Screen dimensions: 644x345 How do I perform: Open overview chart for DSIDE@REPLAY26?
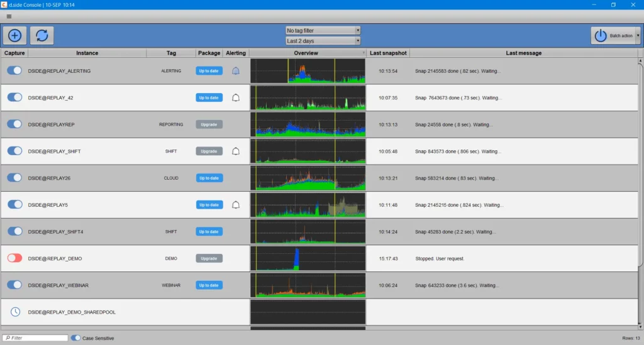click(x=308, y=178)
